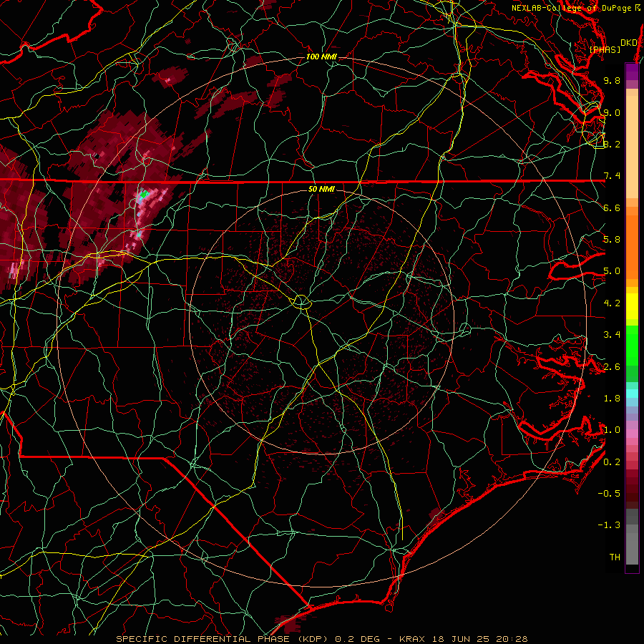Viewport: 644px width, 644px height.
Task: Click the 4.2 value on the color scale
Action: pyautogui.click(x=612, y=303)
